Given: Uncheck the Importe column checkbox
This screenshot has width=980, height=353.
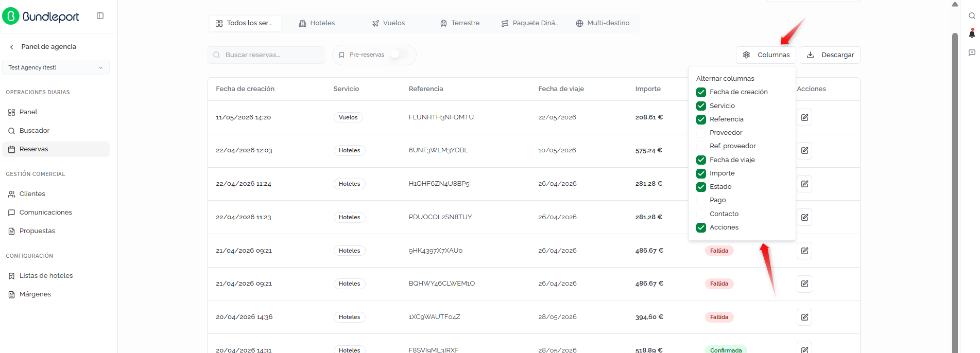Looking at the screenshot, I should 701,173.
